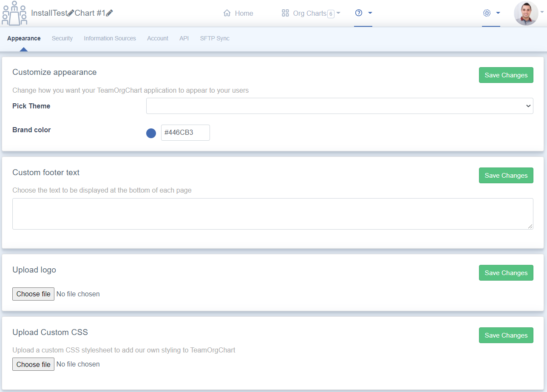Click pencil icon next to InstallTest
Screen dimensions: 547x392
click(71, 13)
